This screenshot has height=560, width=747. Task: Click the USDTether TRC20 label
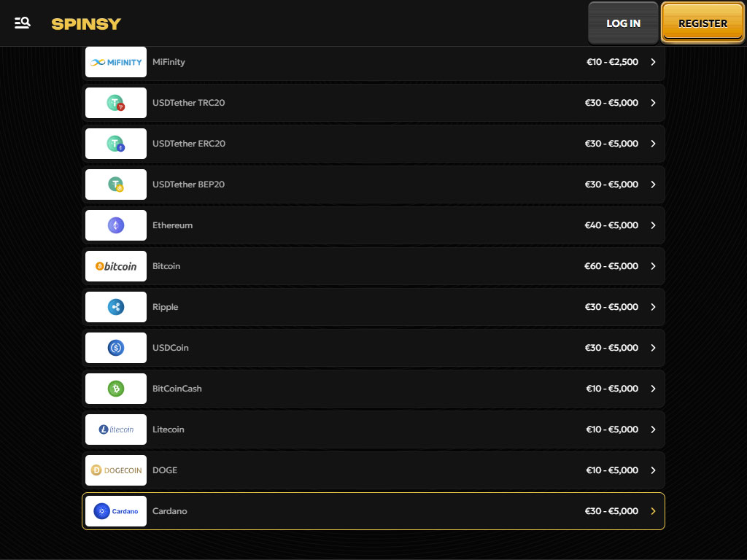click(x=189, y=103)
